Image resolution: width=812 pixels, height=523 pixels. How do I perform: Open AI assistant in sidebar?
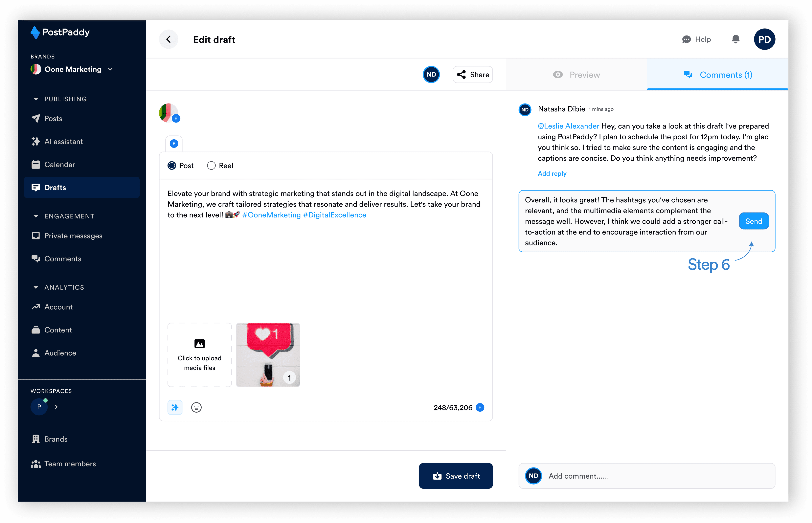coord(63,142)
